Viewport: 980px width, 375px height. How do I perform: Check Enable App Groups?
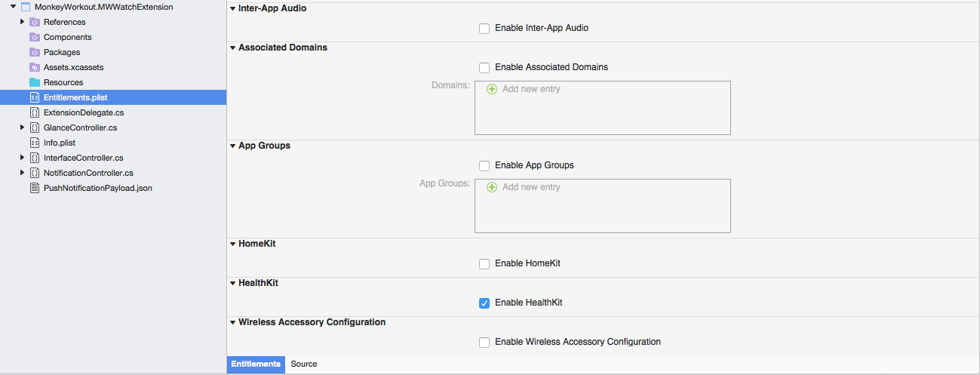coord(484,166)
